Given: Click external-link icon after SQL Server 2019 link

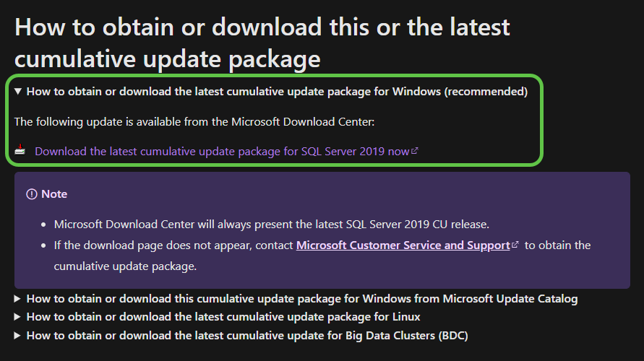Looking at the screenshot, I should coord(415,151).
